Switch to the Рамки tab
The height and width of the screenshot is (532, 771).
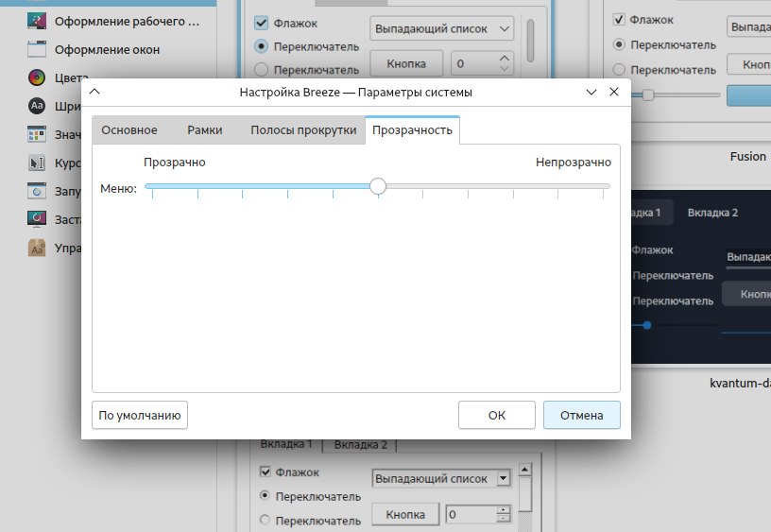point(204,130)
